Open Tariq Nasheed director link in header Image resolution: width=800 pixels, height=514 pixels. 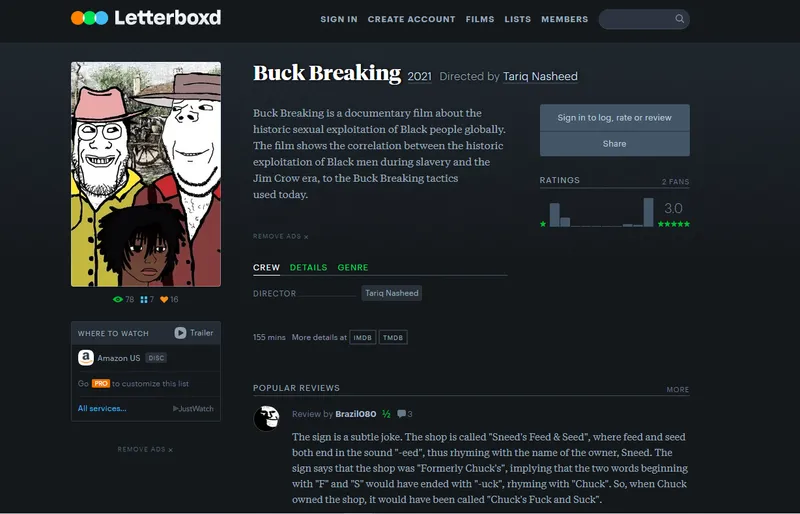pyautogui.click(x=540, y=77)
